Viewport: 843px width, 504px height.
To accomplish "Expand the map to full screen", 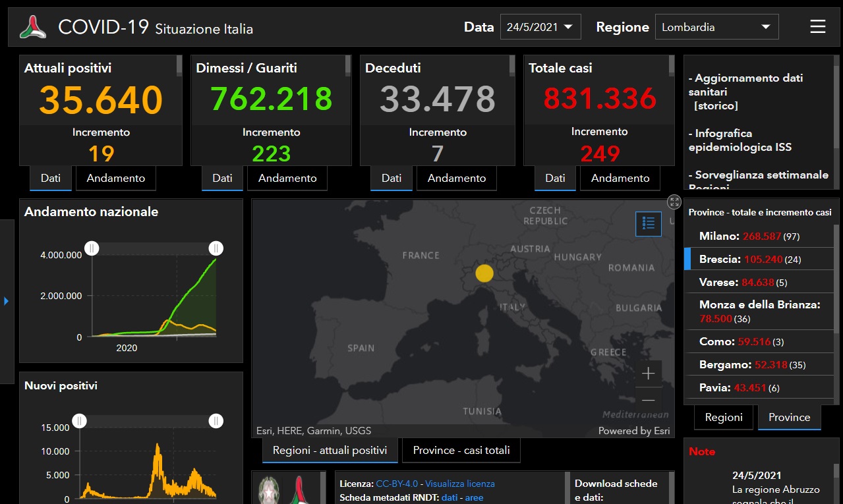I will (674, 202).
